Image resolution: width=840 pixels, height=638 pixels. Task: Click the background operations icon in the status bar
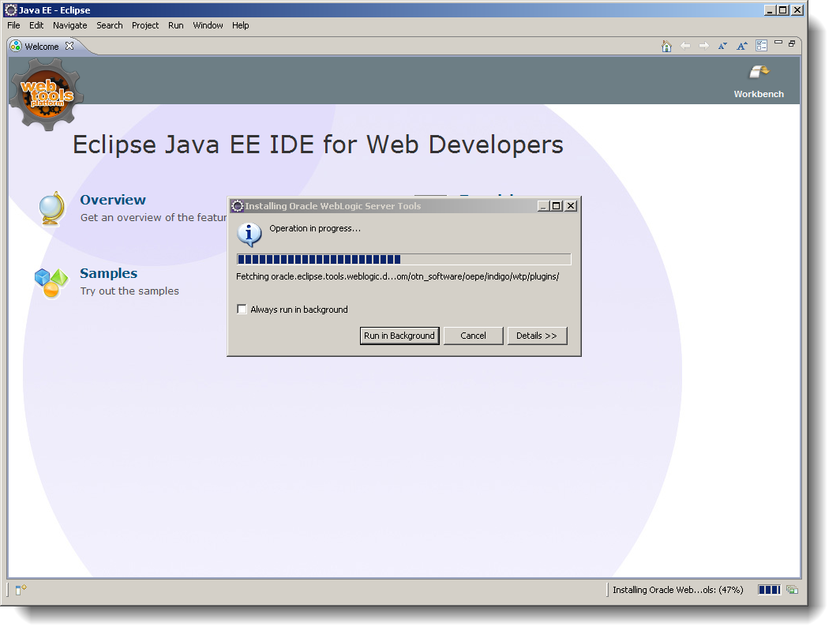click(792, 589)
